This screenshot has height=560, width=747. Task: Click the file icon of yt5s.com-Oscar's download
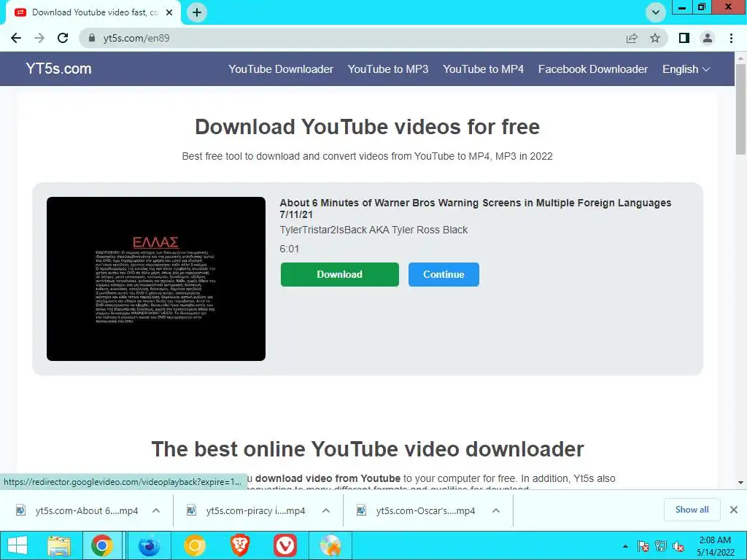click(362, 510)
